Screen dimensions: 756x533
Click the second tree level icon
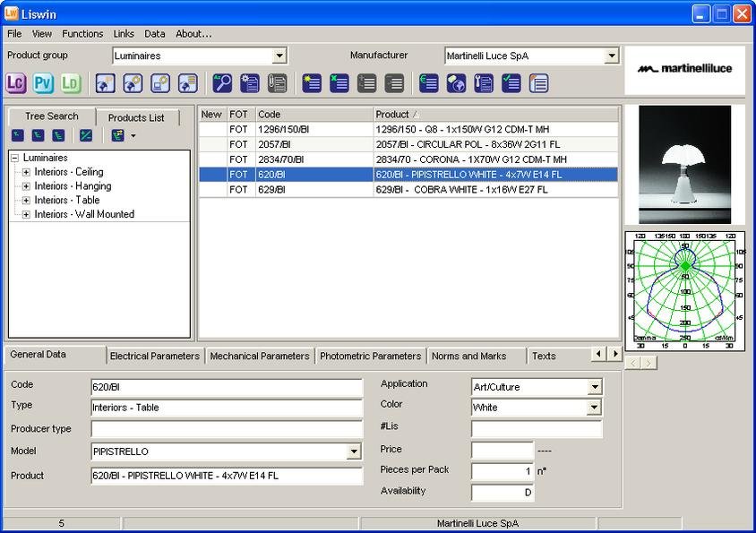coord(39,135)
